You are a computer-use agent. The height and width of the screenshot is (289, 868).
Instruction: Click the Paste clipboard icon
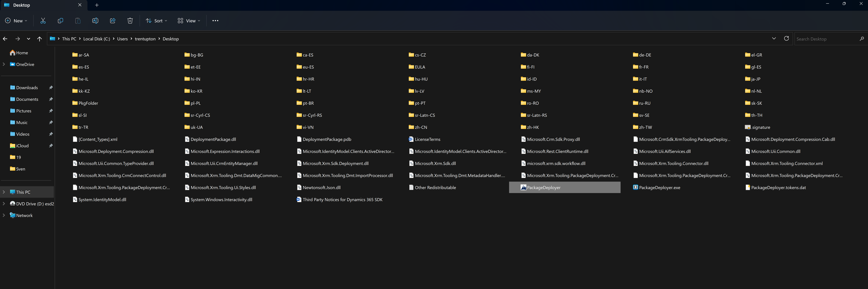pyautogui.click(x=78, y=21)
